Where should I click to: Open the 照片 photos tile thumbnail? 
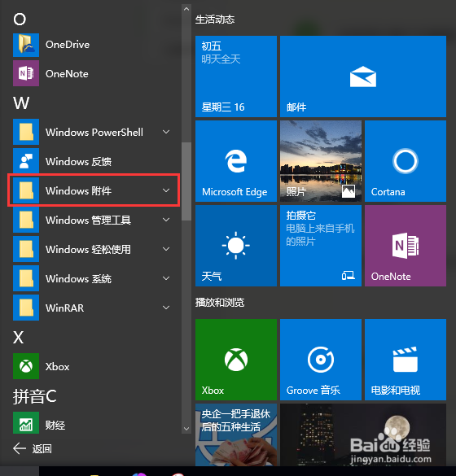[321, 161]
